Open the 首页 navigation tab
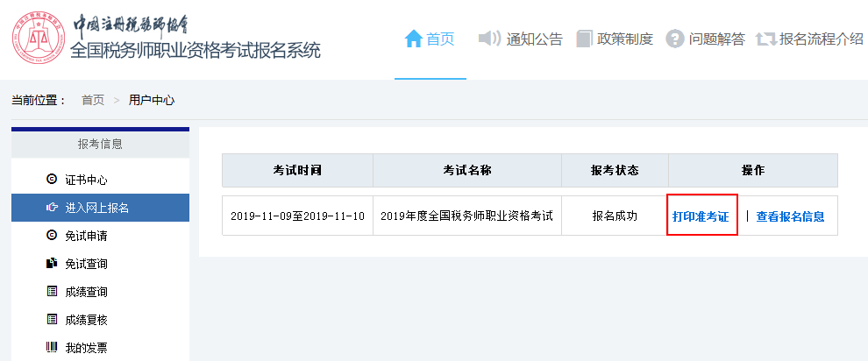This screenshot has width=868, height=361. coord(430,39)
